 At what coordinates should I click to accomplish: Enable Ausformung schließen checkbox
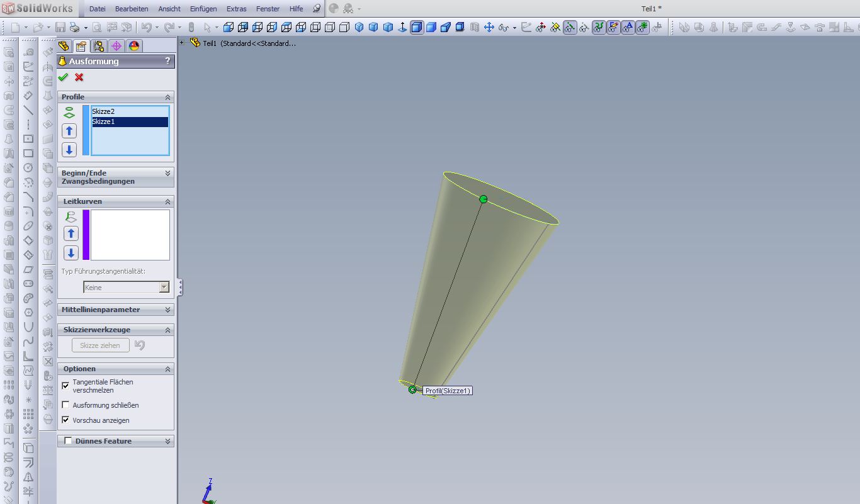65,405
